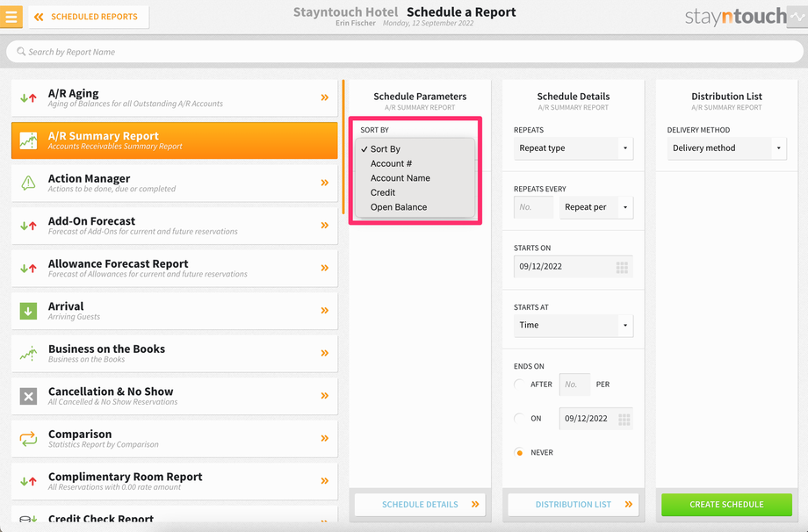Image resolution: width=808 pixels, height=532 pixels.
Task: Click the Add-On Forecast chevron arrows
Action: point(325,225)
